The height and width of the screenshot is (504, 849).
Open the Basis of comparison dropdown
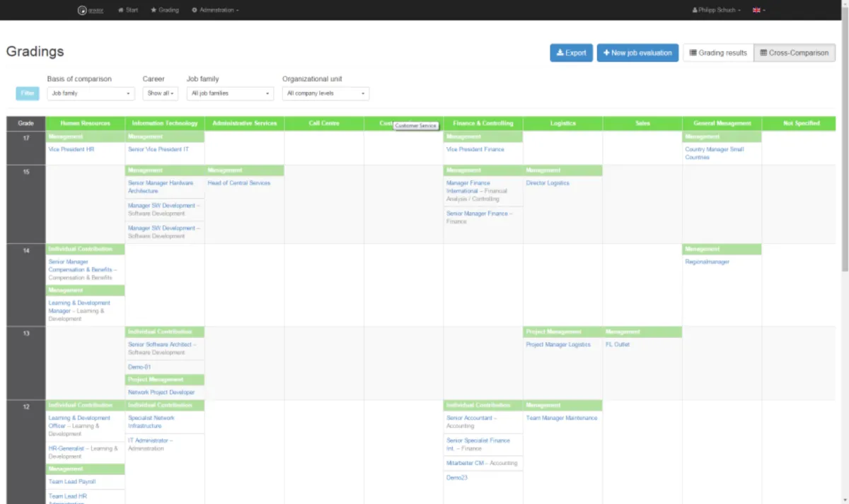[91, 93]
